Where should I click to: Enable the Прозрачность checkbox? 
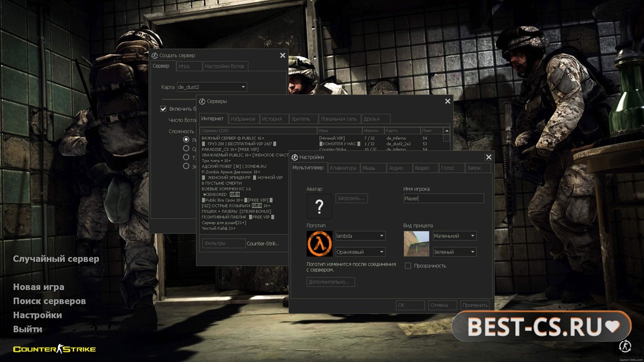coord(408,266)
